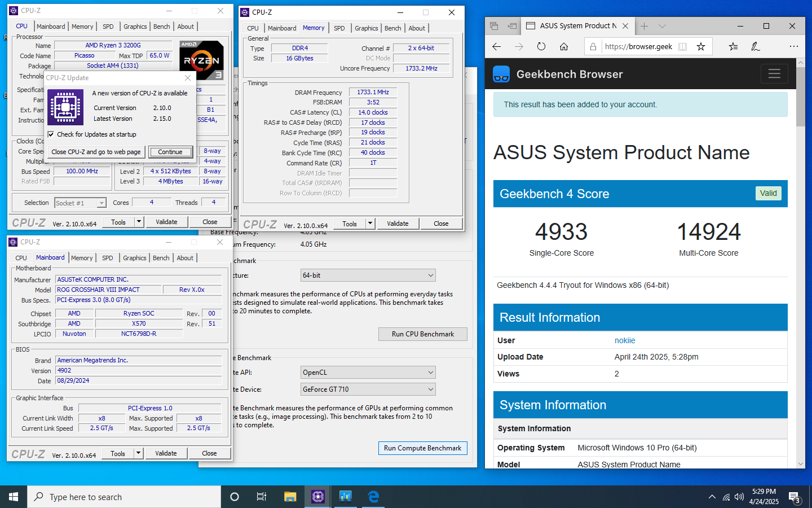812x508 pixels.
Task: Open Tools dropdown arrow in CPU window
Action: (x=139, y=222)
